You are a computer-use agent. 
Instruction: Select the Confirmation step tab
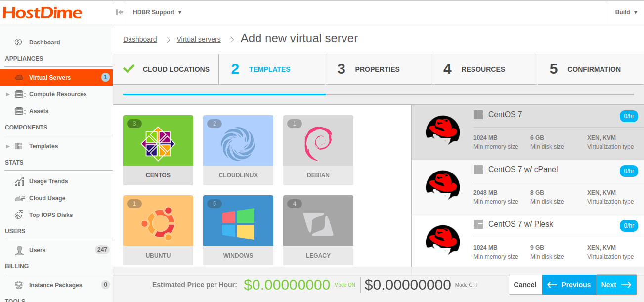point(590,69)
